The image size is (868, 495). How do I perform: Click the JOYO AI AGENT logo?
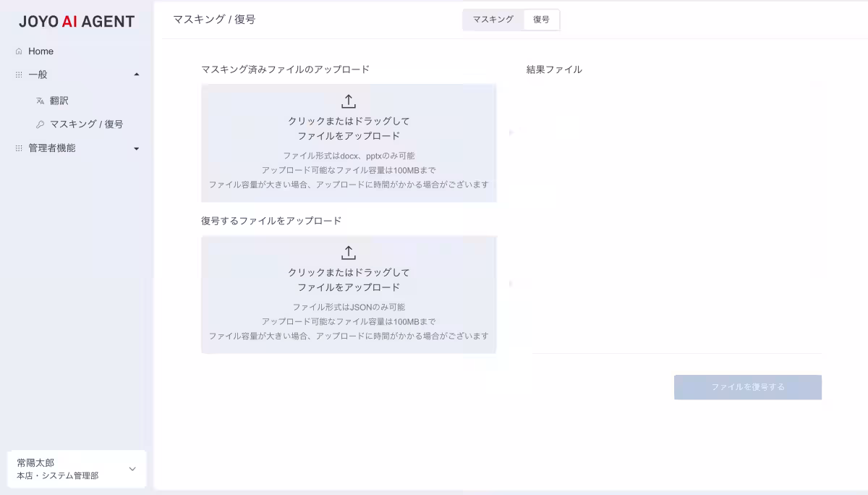pyautogui.click(x=77, y=21)
